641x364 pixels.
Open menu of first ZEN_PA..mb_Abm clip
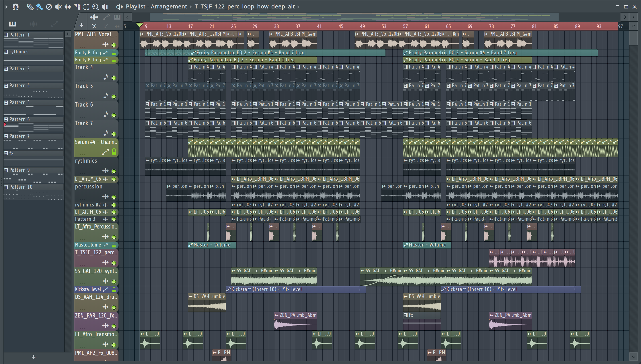[276, 315]
